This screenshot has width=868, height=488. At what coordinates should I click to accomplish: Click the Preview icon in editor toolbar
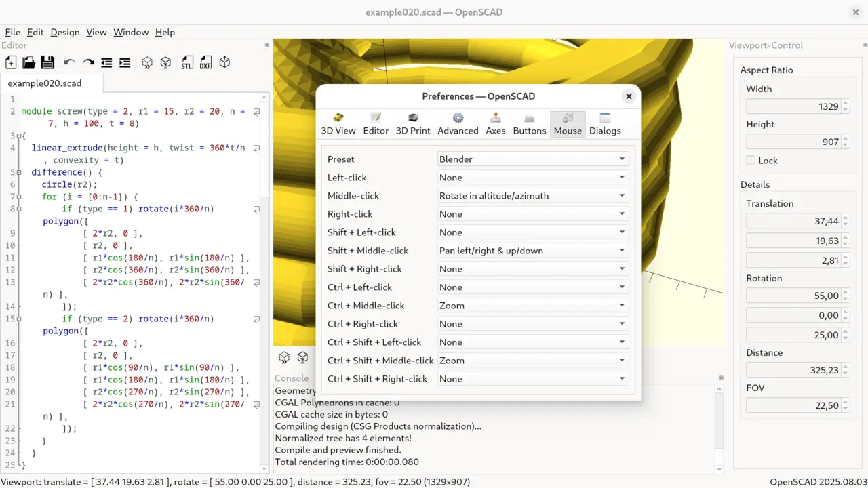point(147,62)
